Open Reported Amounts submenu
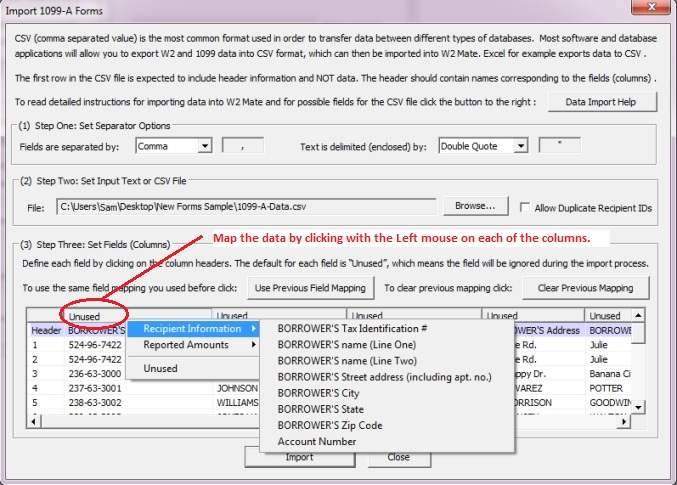 193,345
